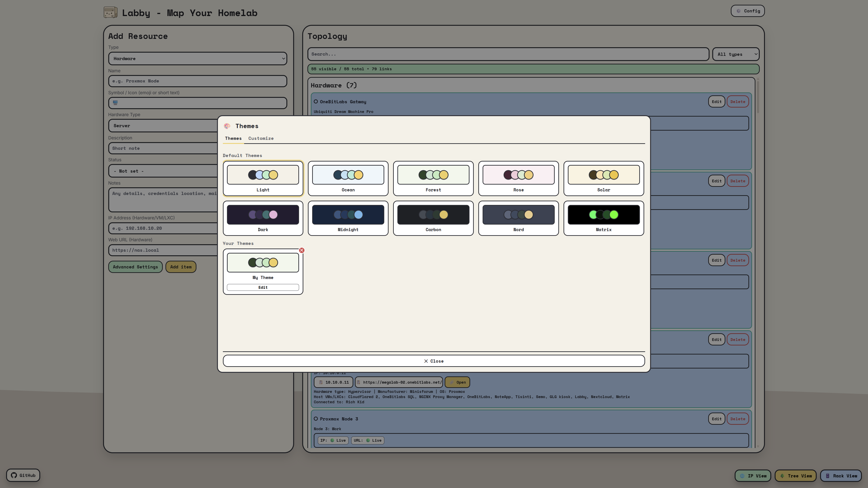Click Edit under My Theme

263,287
